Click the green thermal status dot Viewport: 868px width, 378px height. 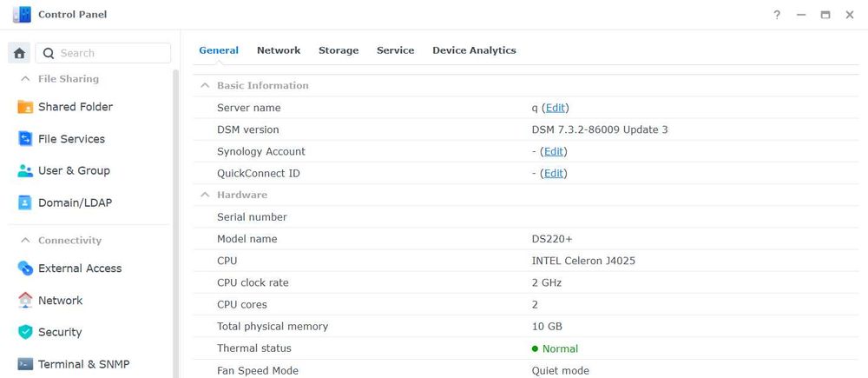click(x=535, y=348)
